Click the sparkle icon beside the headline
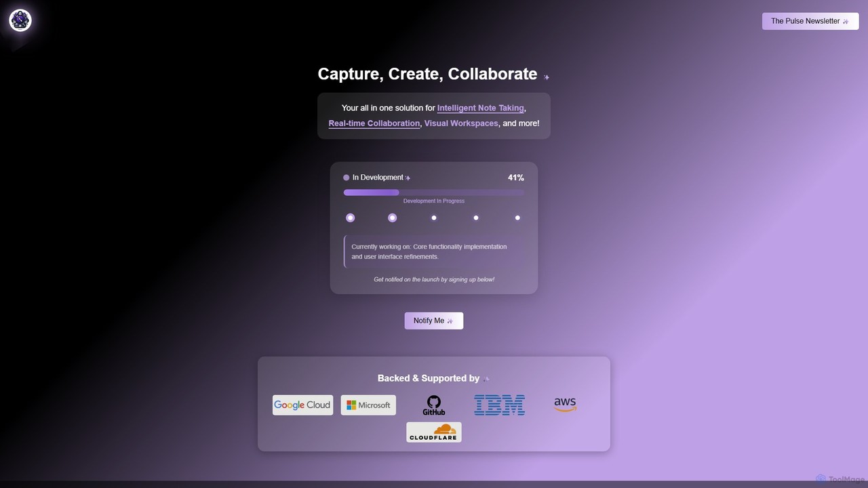Image resolution: width=868 pixels, height=488 pixels. pos(547,77)
